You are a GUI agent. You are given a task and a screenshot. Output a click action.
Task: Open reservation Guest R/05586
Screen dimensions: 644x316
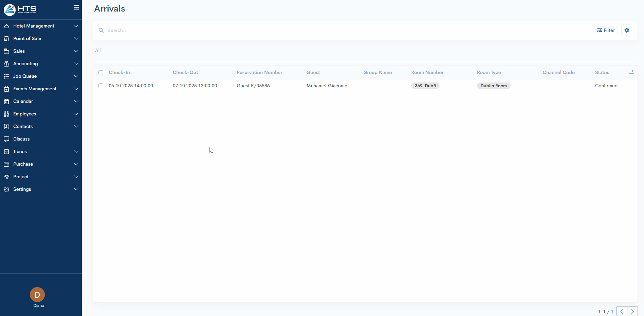pyautogui.click(x=253, y=86)
